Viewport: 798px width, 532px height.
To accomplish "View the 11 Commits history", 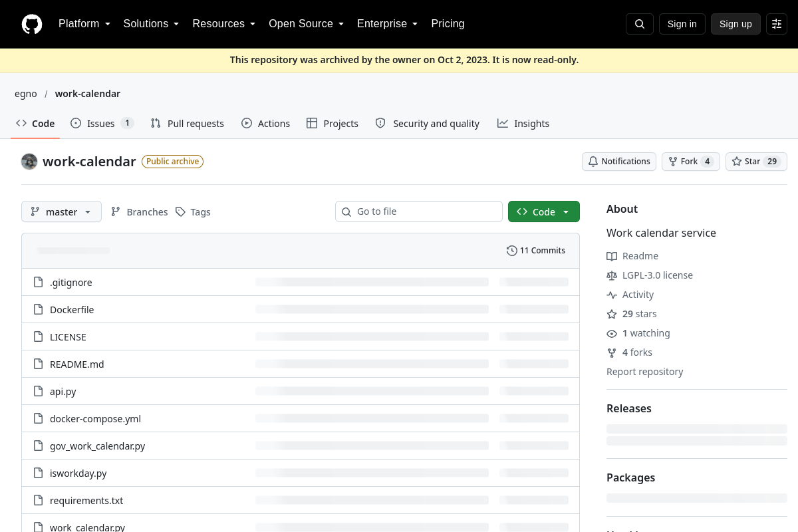I will 536,251.
